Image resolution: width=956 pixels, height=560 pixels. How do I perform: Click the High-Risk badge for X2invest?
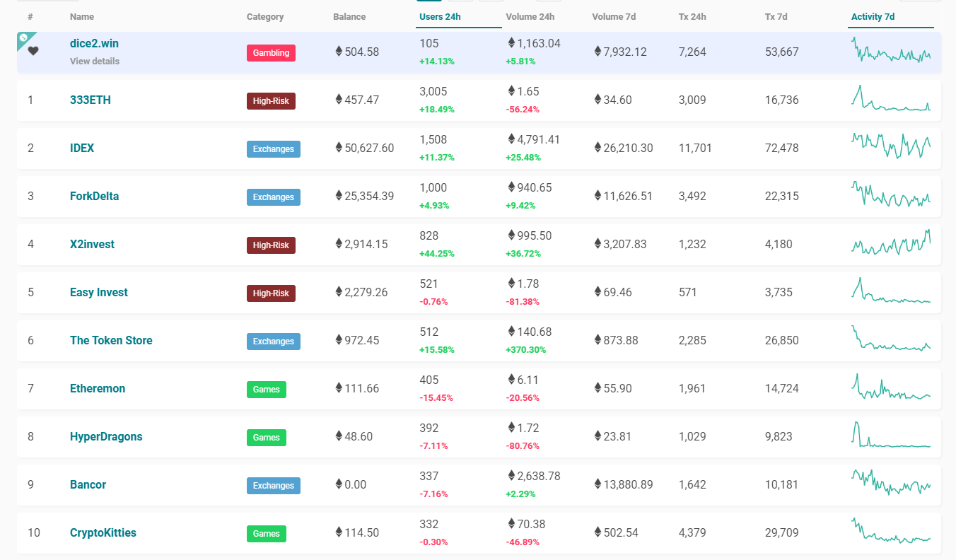pyautogui.click(x=271, y=245)
